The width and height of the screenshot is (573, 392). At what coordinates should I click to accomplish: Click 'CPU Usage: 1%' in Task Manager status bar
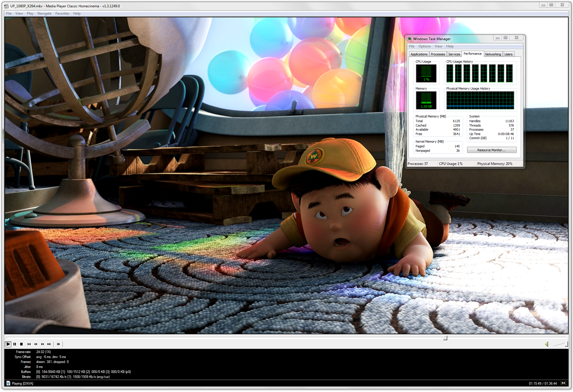click(x=451, y=164)
